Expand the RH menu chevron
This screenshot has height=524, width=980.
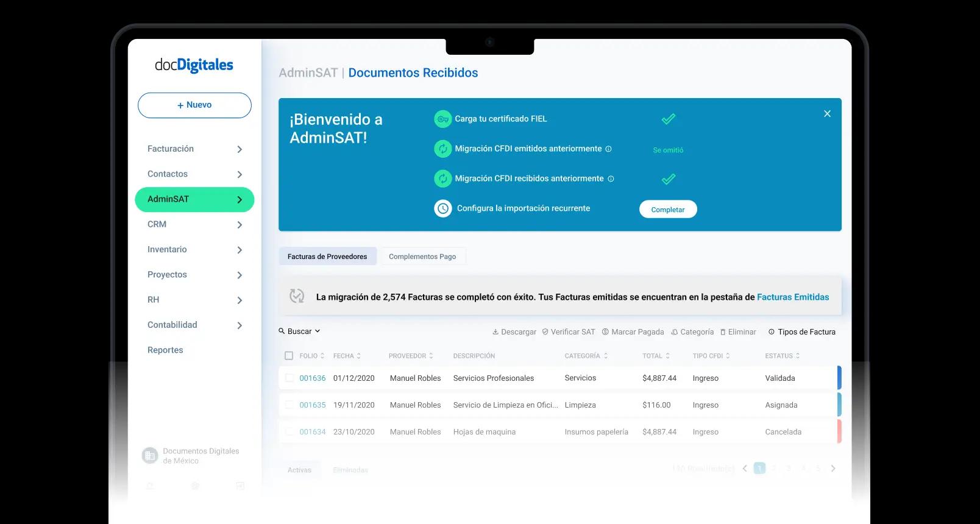click(240, 300)
